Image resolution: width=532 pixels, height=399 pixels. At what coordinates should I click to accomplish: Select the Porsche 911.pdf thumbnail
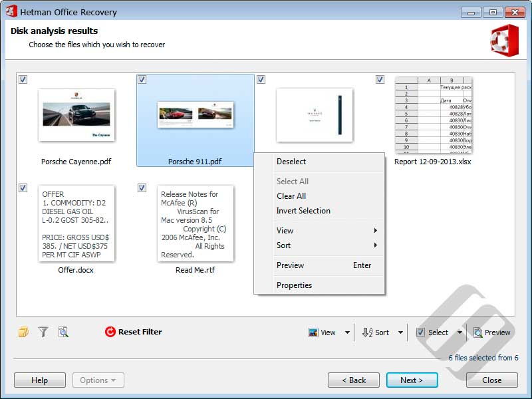coord(196,114)
